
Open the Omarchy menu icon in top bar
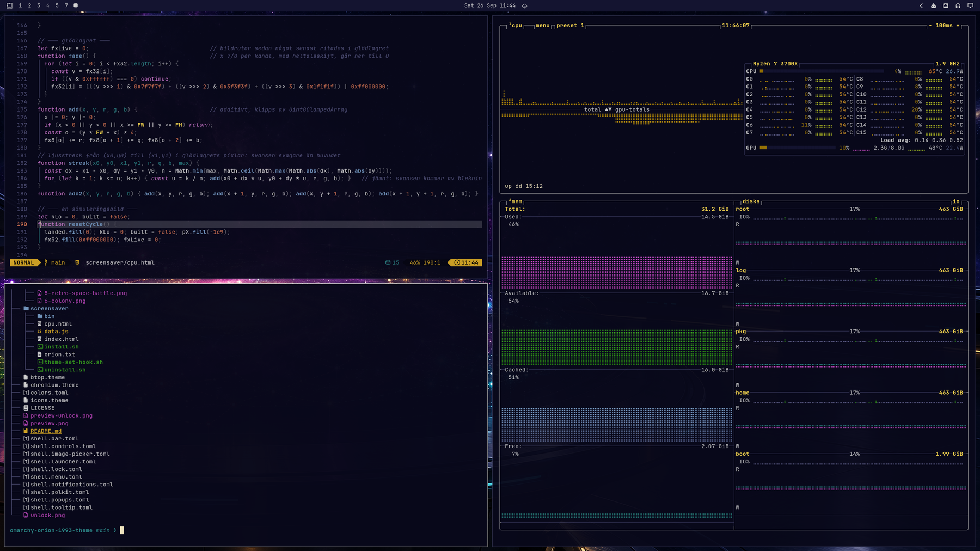(x=9, y=5)
